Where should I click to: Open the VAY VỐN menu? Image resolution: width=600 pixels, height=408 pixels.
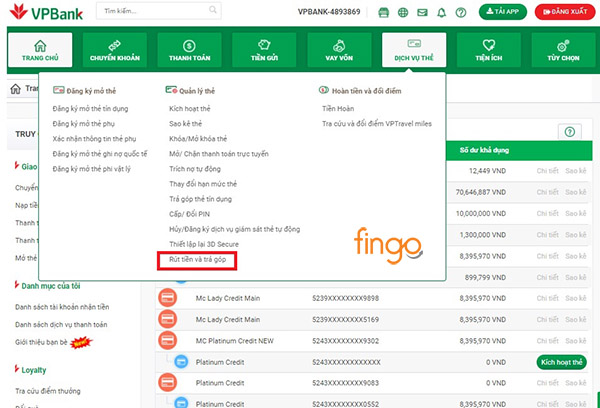(339, 50)
